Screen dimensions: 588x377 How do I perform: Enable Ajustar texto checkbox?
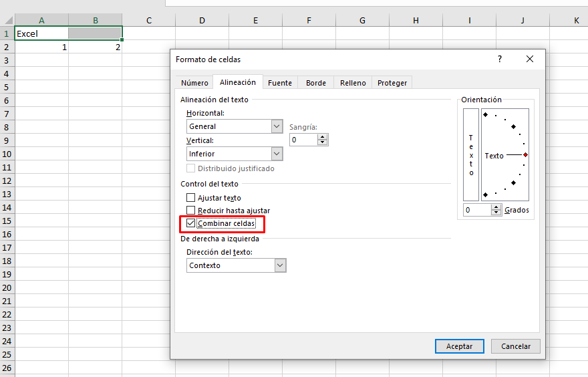[190, 198]
